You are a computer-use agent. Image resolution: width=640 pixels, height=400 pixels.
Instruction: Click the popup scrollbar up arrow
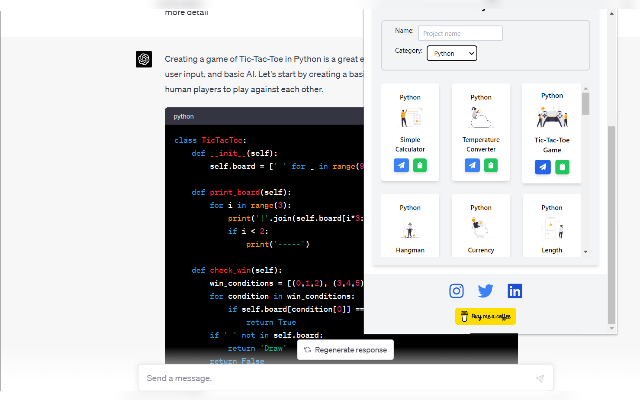coord(611,13)
